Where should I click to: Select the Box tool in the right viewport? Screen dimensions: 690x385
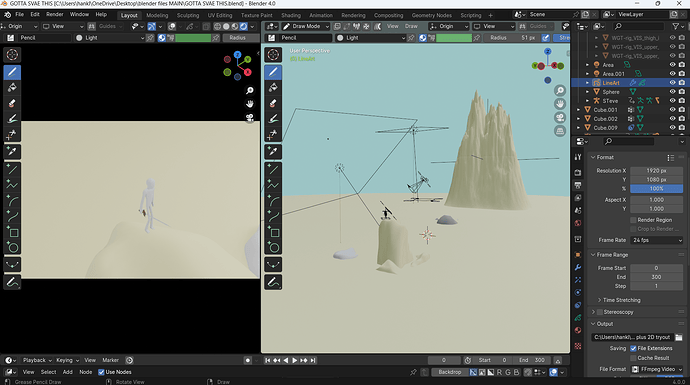point(273,232)
